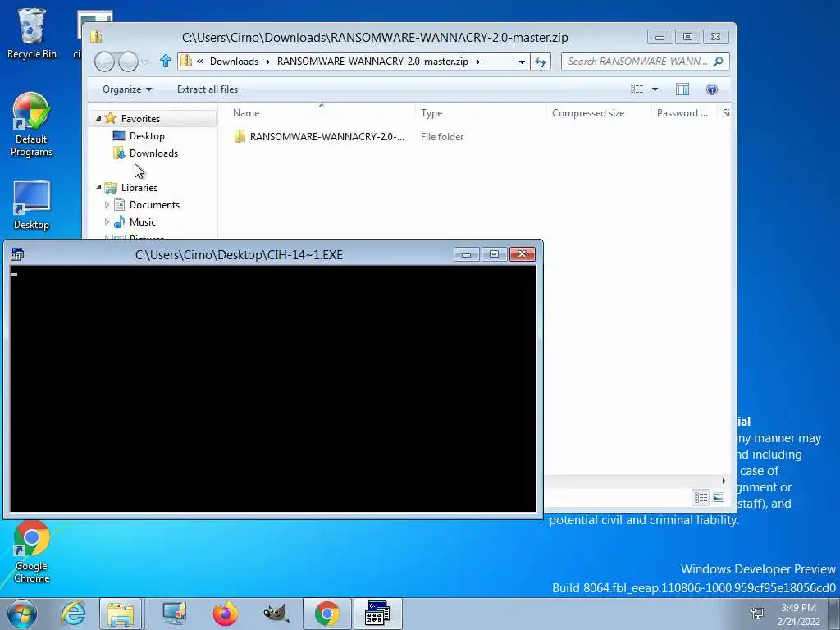840x630 pixels.
Task: Click horizontal scrollbar right arrow
Action: coord(724,481)
